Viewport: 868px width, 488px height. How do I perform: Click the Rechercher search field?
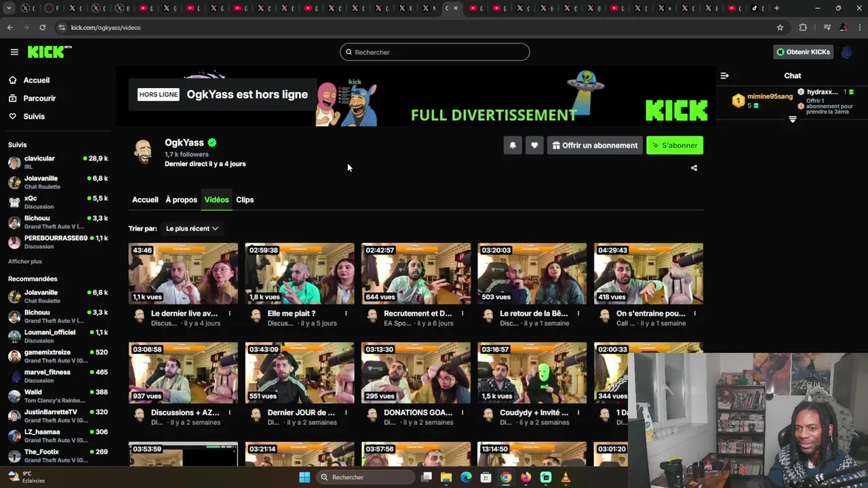(x=435, y=52)
